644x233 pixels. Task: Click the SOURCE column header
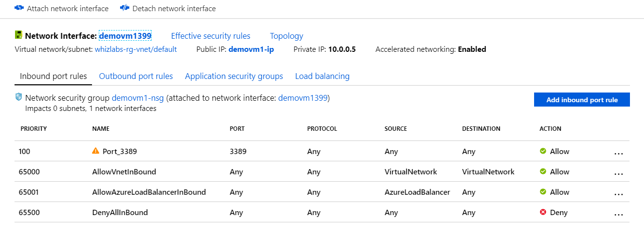(396, 129)
